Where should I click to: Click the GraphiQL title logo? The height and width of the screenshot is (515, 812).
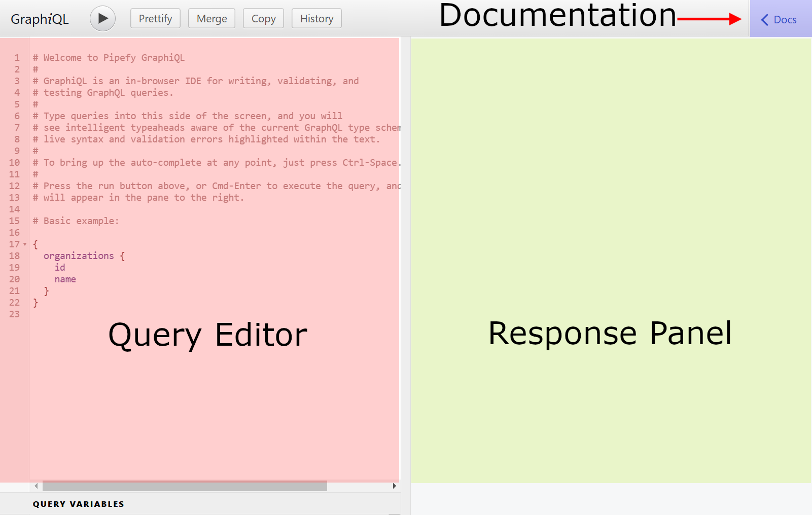(40, 19)
